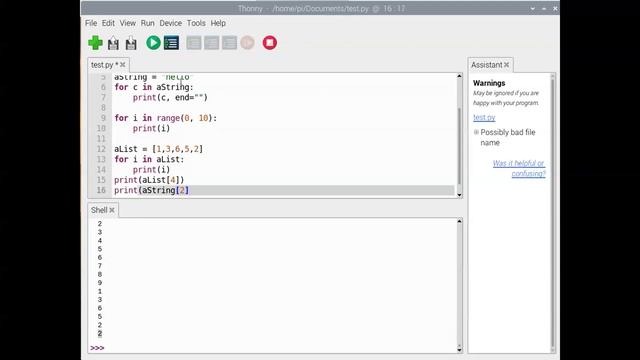
Task: Click shell output value 9
Action: [100, 283]
